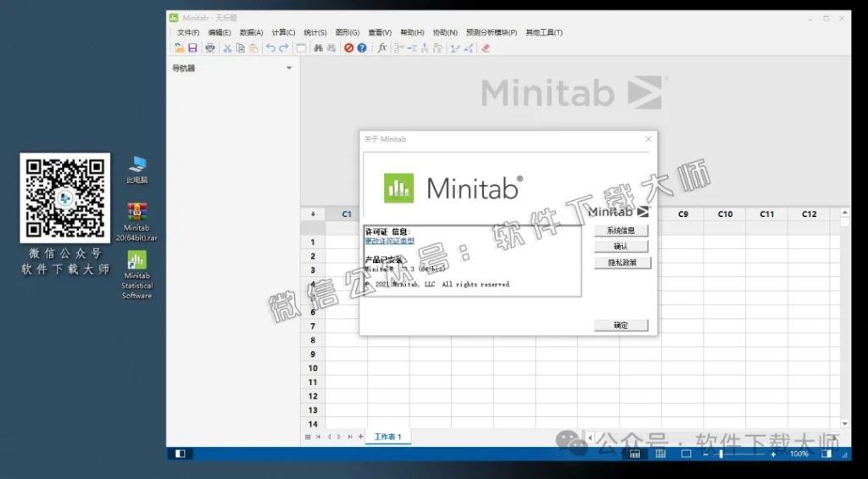Open the 编辑(E) menu

point(220,33)
